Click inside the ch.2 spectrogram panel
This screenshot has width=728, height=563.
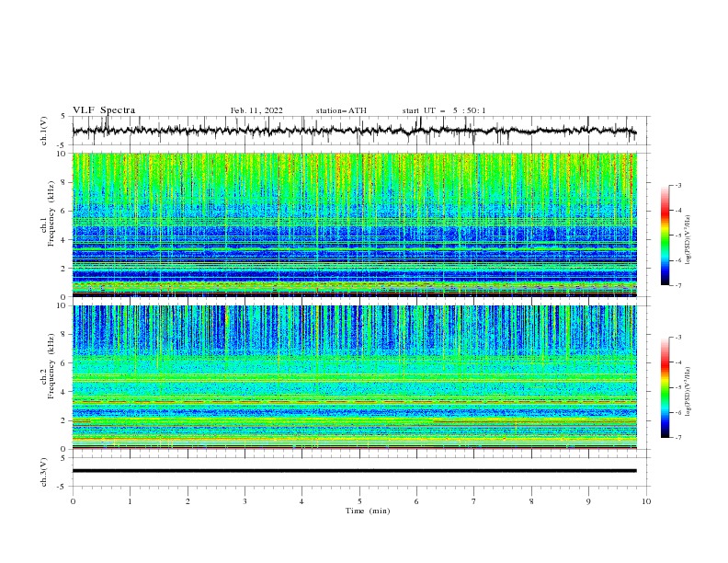coord(354,377)
